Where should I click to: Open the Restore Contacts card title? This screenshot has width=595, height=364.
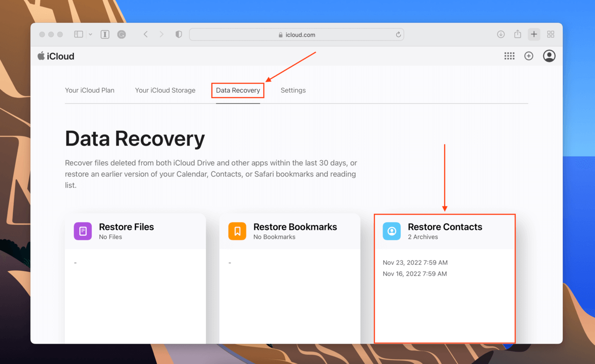pos(445,227)
